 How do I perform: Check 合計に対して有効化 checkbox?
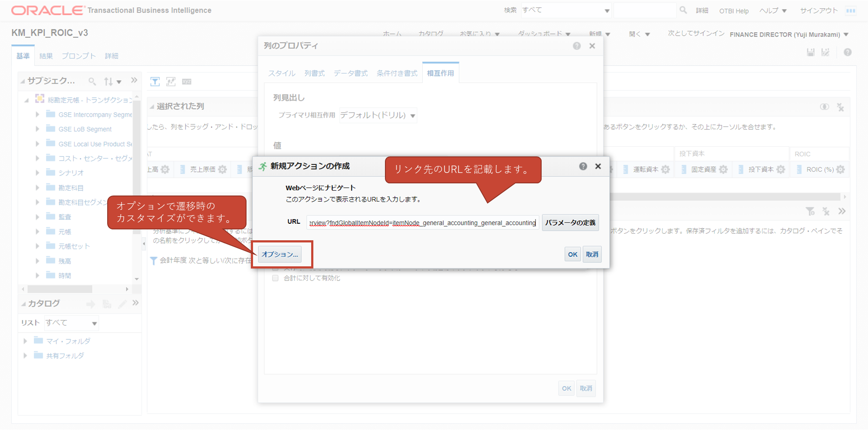click(x=275, y=278)
